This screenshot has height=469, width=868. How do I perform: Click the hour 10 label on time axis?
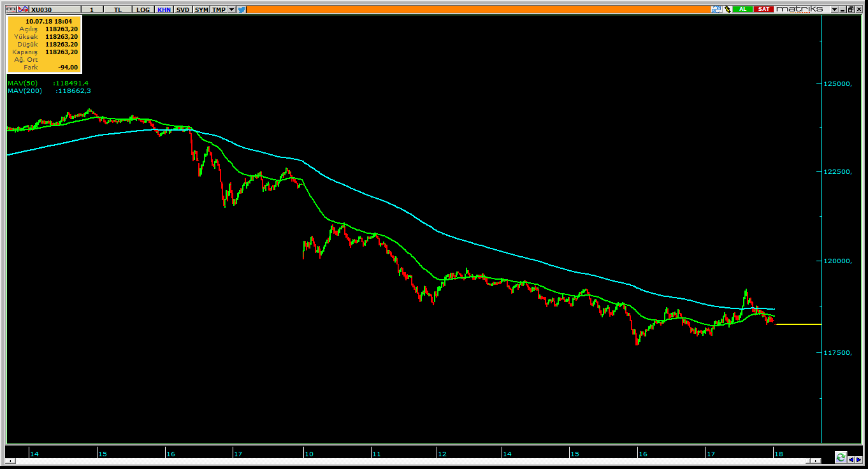click(x=308, y=454)
